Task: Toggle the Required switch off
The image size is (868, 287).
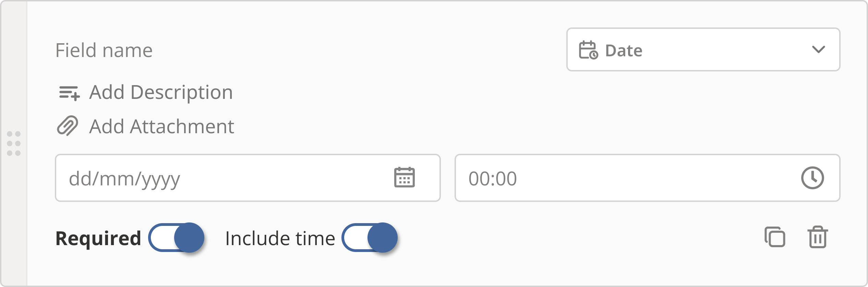Action: point(176,238)
